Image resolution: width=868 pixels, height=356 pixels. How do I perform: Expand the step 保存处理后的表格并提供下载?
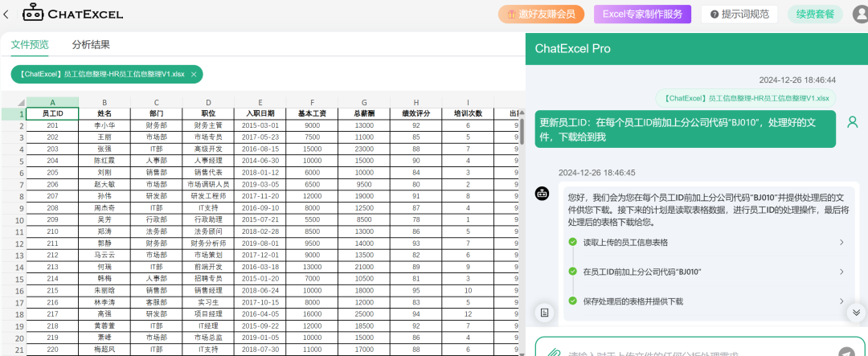(x=841, y=301)
